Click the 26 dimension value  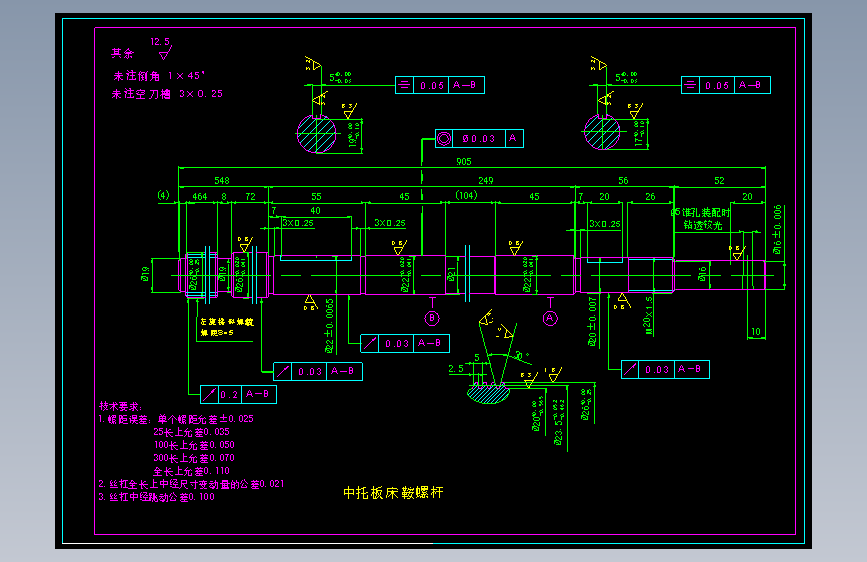pyautogui.click(x=650, y=196)
